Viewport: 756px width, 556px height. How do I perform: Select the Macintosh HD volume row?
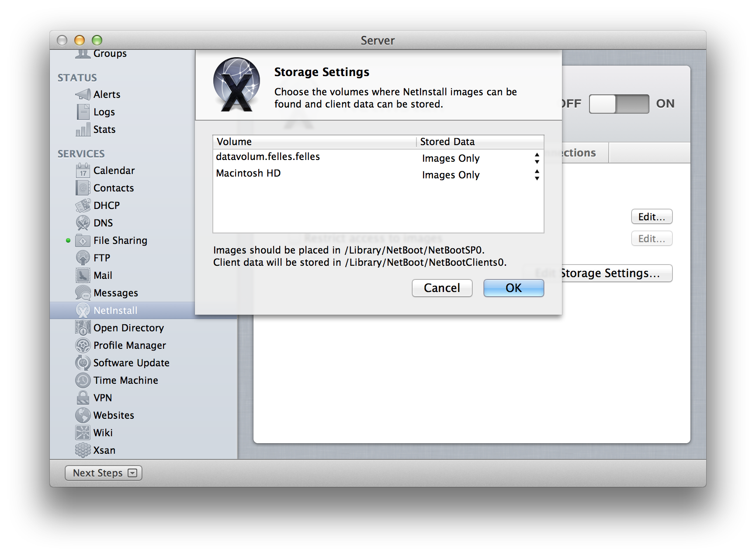(378, 174)
